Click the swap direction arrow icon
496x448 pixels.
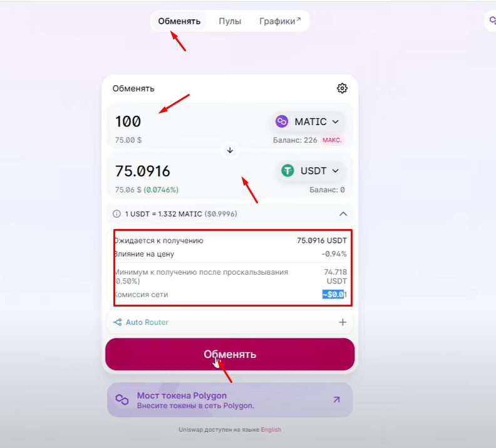(230, 150)
